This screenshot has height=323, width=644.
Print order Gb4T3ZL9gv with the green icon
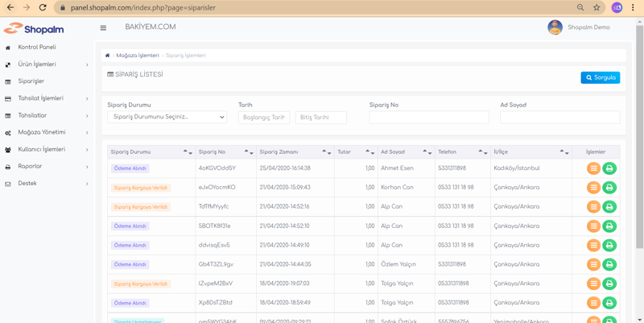(609, 264)
